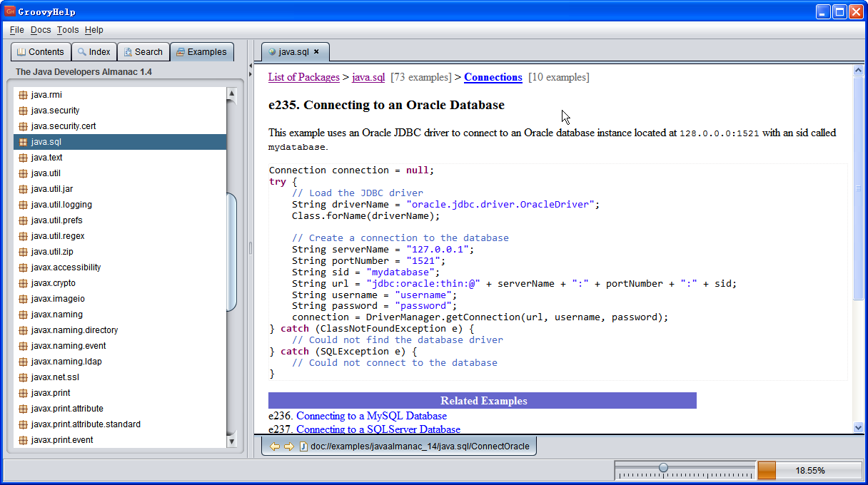Click the globe icon on java.sql tab

(x=272, y=52)
